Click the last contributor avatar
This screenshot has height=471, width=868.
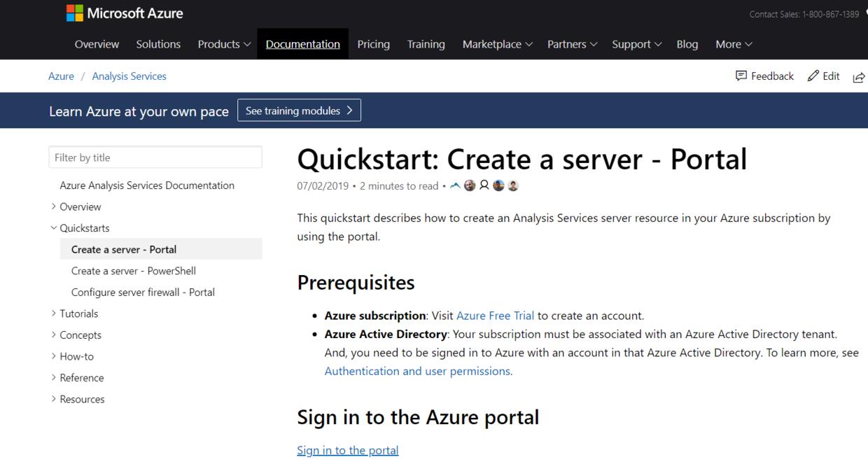click(514, 185)
